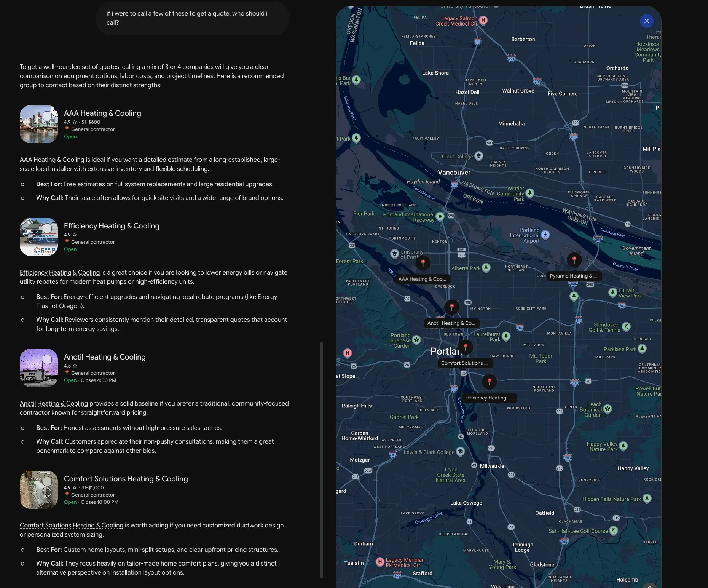
Task: Click the Hidden Falls Nature Park icon
Action: click(x=647, y=499)
